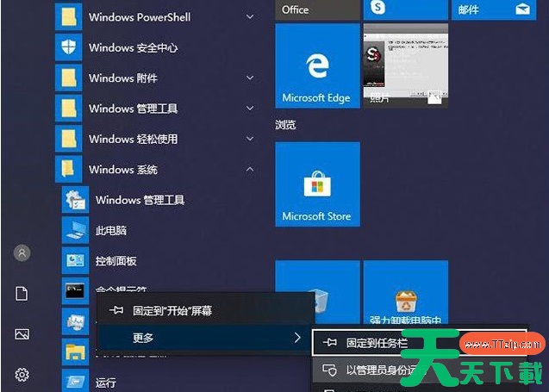Click the 此电脑 label
Viewport: 549px width, 392px height.
click(x=111, y=230)
